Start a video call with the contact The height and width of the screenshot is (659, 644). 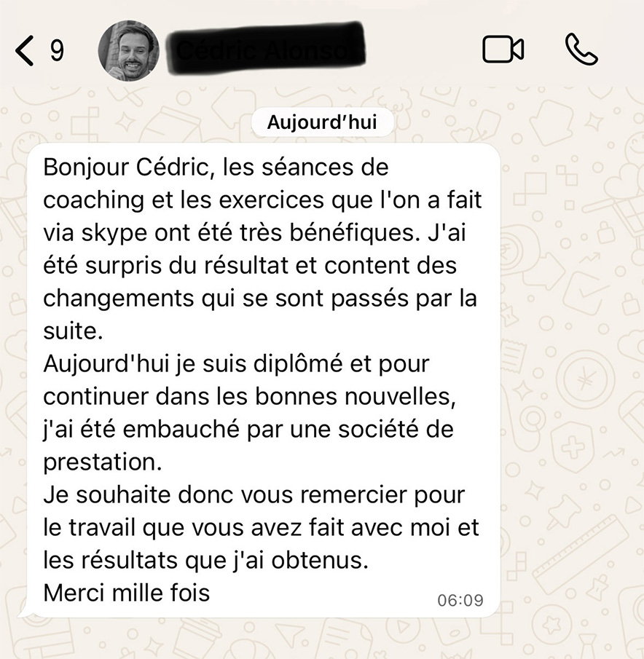click(503, 50)
